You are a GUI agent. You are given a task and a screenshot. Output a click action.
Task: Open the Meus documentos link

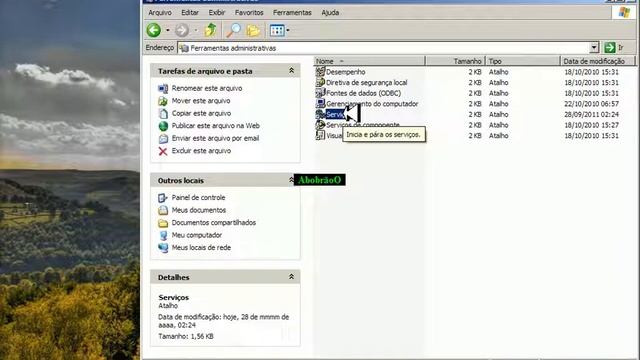click(x=199, y=210)
